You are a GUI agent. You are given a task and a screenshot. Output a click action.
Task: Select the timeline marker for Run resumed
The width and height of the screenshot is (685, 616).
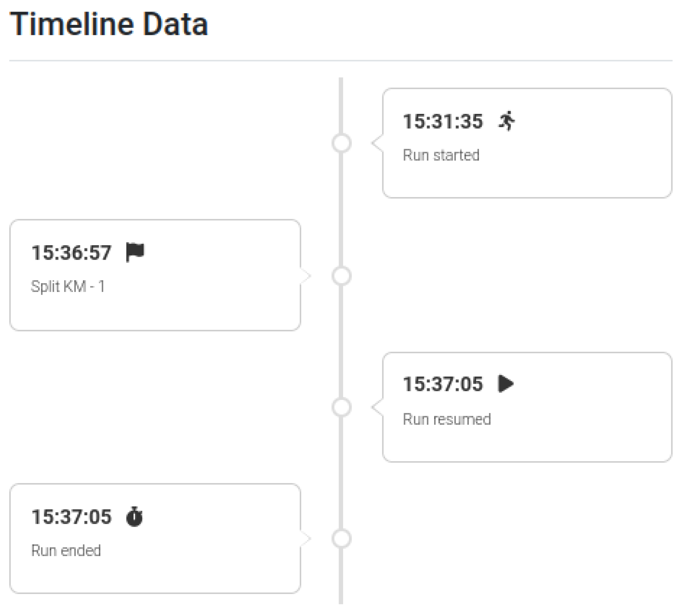click(341, 407)
